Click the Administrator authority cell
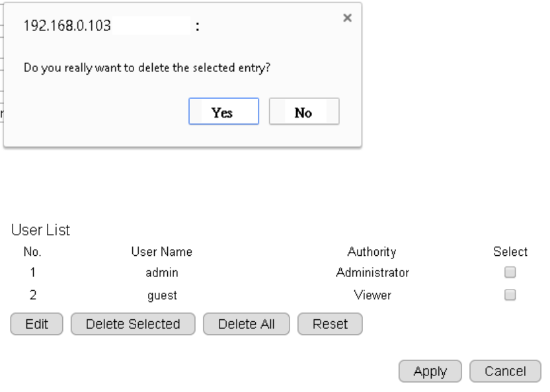Image resolution: width=550 pixels, height=392 pixels. coord(372,272)
